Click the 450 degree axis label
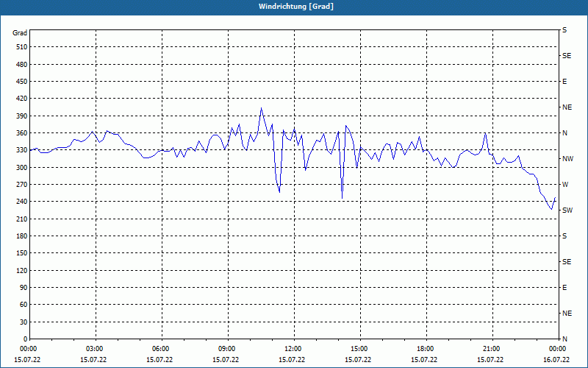Viewport: 588px width, 368px height. [x=22, y=82]
